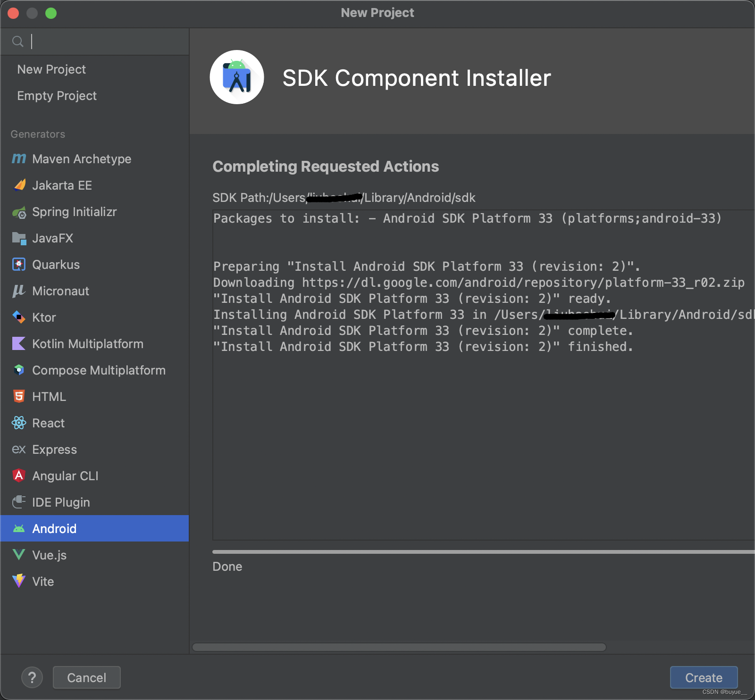Click the horizontal scrollbar thumb
The width and height of the screenshot is (755, 700).
(x=399, y=647)
